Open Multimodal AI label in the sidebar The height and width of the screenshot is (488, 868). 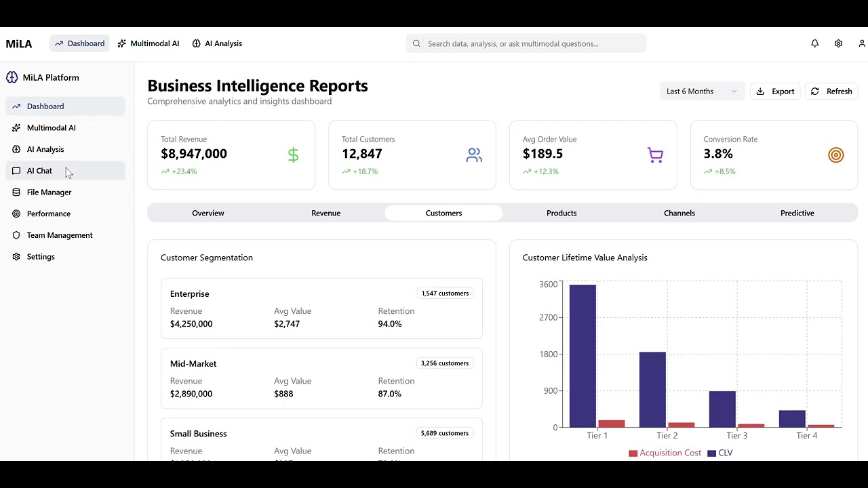tap(52, 128)
